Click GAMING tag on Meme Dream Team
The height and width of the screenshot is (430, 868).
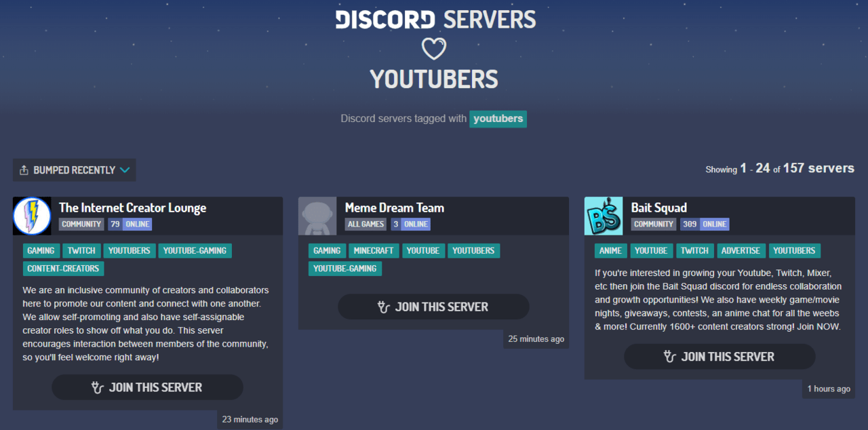pyautogui.click(x=327, y=250)
